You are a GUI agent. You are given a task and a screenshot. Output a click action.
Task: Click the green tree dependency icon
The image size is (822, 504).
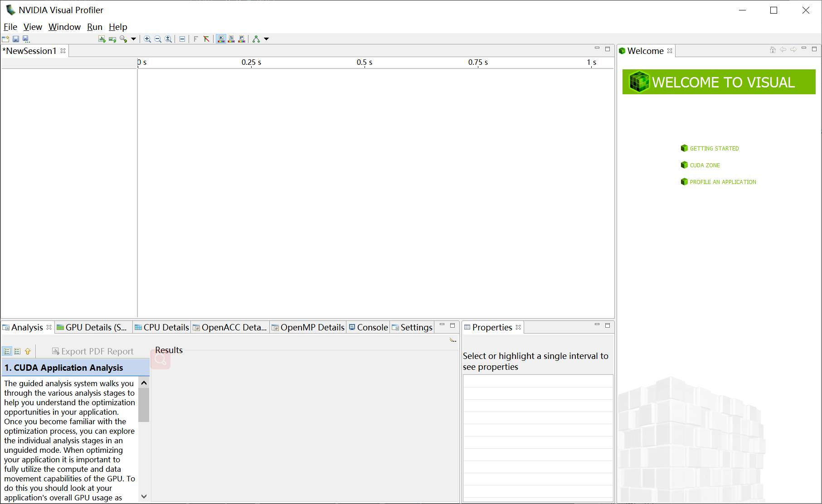(x=256, y=39)
